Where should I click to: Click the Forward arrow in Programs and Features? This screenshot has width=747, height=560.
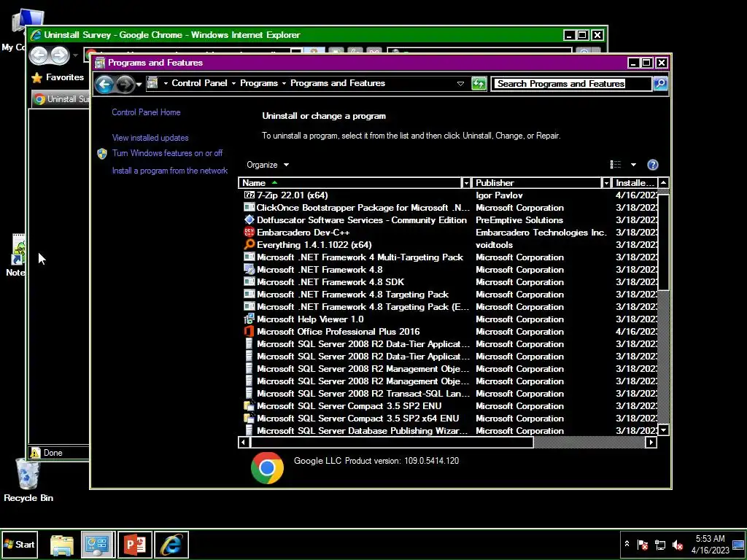125,85
